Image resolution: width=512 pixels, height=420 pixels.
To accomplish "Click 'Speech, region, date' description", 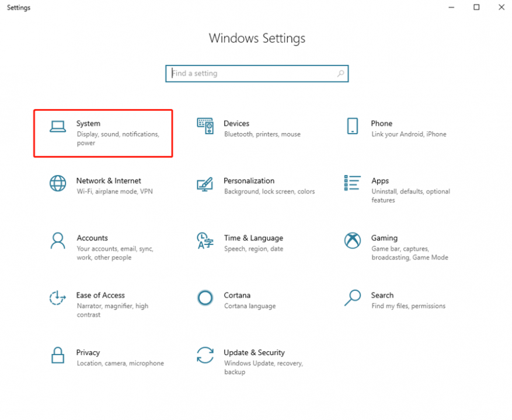I will [253, 249].
